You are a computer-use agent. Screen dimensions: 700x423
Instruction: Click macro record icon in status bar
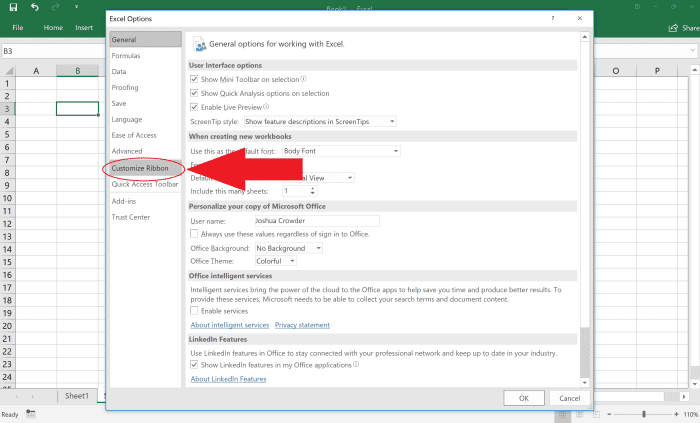point(30,414)
